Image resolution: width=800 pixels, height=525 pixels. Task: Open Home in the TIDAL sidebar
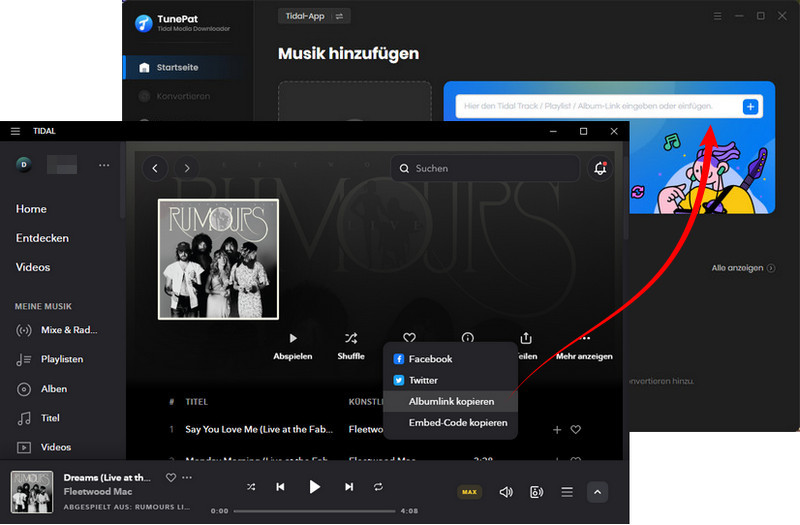pos(31,209)
